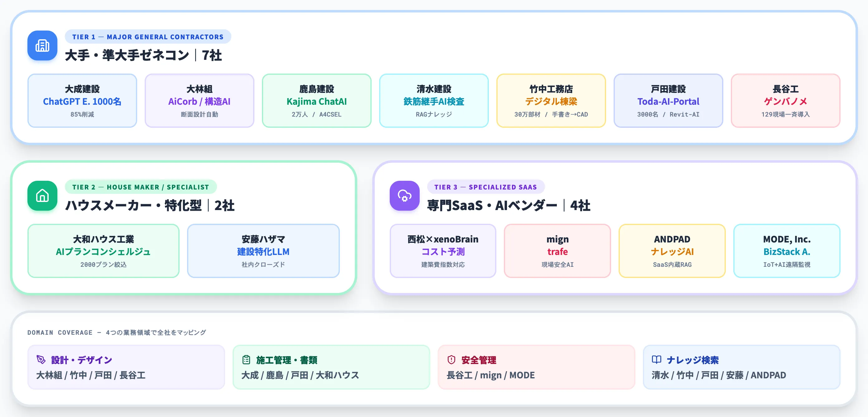
Task: Click the 2000プラン絞込 note
Action: (x=104, y=265)
